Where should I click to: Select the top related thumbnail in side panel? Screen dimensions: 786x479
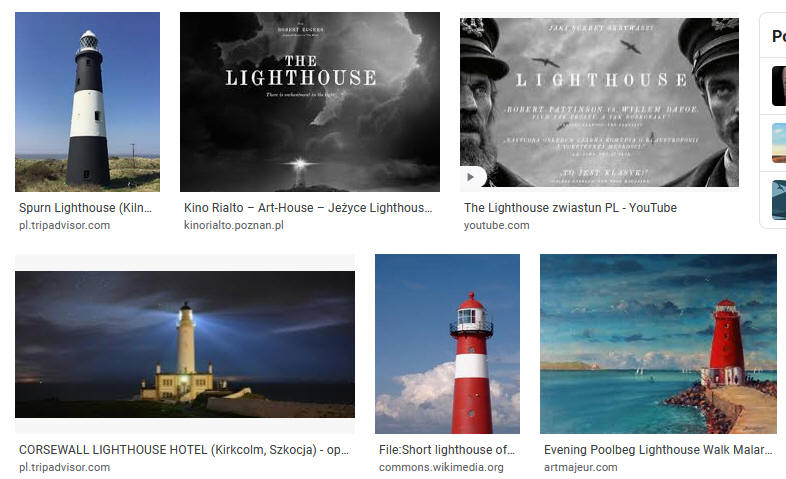(x=779, y=86)
